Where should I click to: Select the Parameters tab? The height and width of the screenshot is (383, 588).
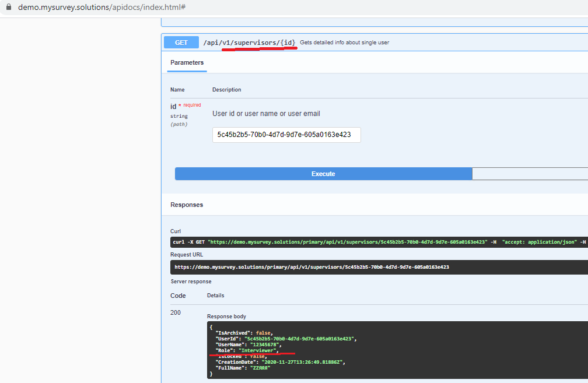(187, 62)
